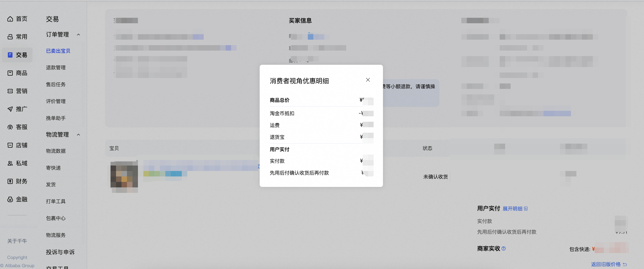
Task: Open the 店铺 shop icon
Action: point(10,145)
